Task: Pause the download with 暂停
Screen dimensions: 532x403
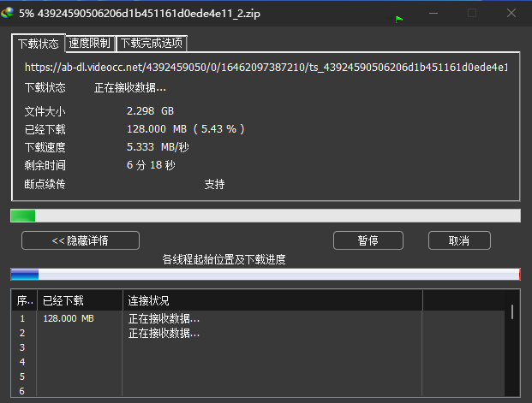Action: coord(368,240)
